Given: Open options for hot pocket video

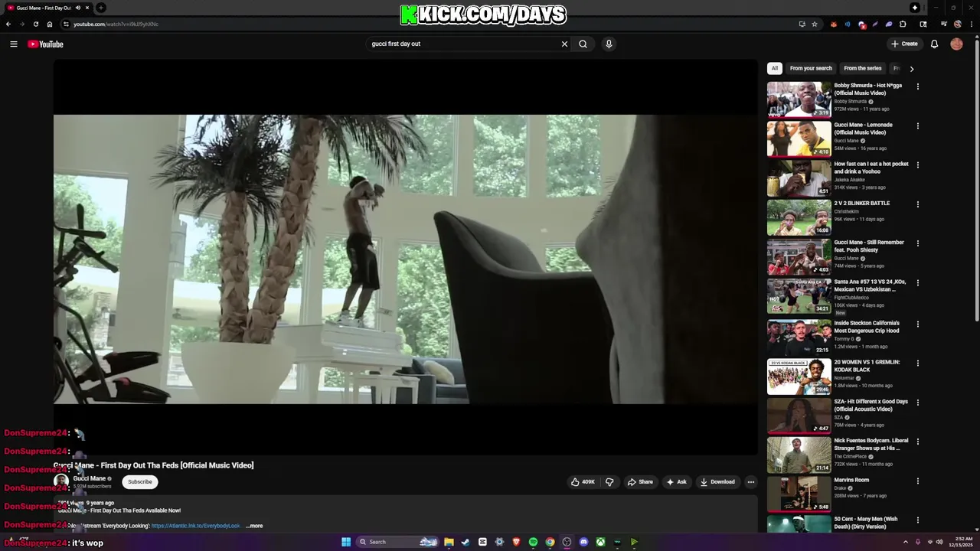Looking at the screenshot, I should click(x=918, y=165).
